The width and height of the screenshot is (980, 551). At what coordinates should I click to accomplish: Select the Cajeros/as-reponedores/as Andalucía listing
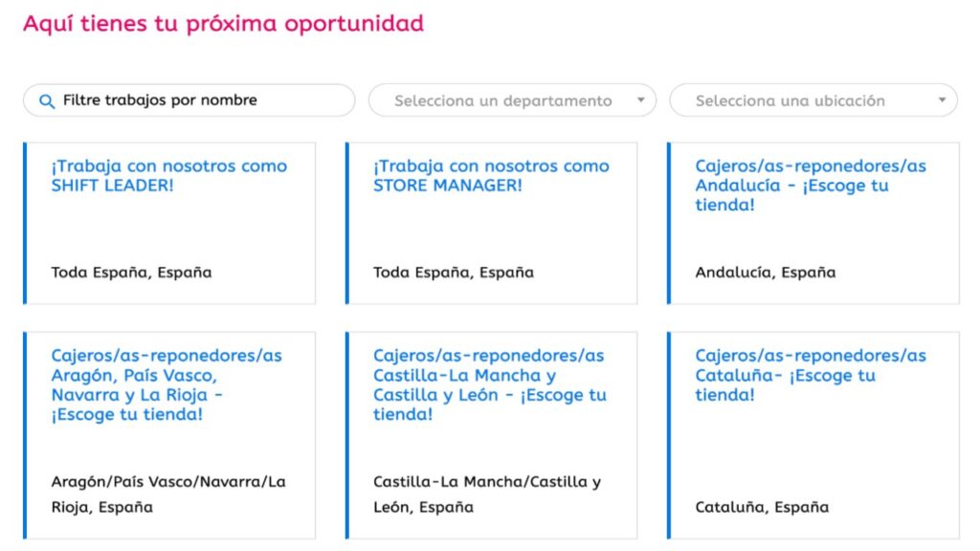[810, 185]
